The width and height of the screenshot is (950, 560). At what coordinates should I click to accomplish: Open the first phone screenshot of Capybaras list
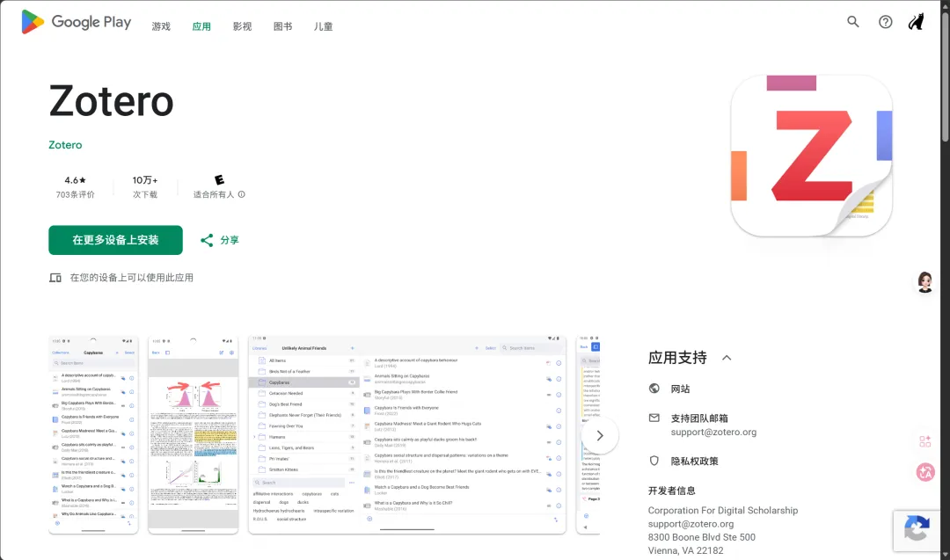tap(93, 434)
